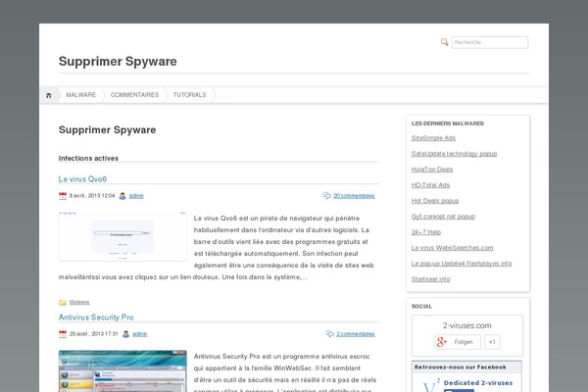Open SiteSimple Ads sidebar link

click(433, 138)
